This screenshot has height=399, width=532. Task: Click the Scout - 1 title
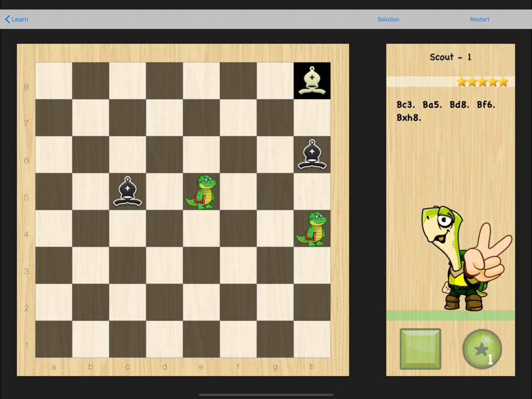pos(450,57)
